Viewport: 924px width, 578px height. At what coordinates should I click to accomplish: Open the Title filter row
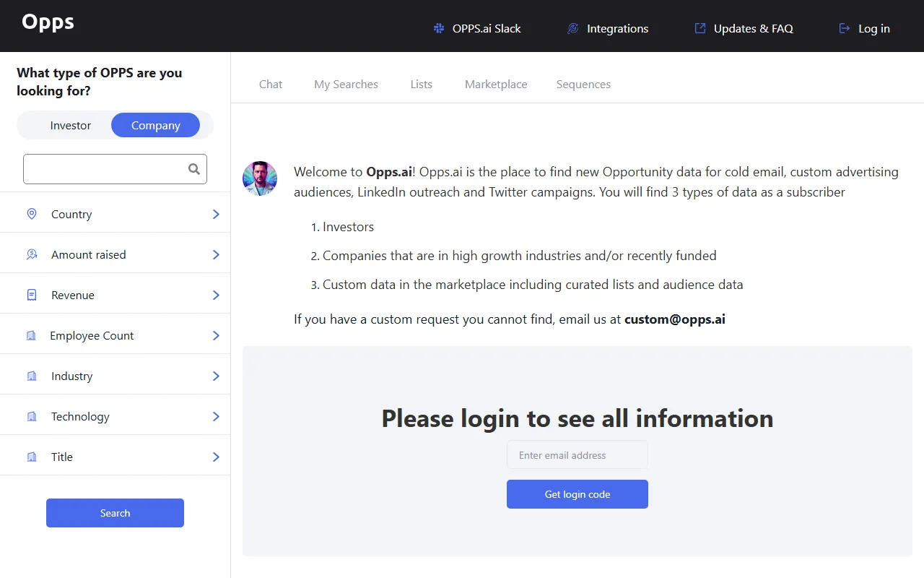[115, 457]
